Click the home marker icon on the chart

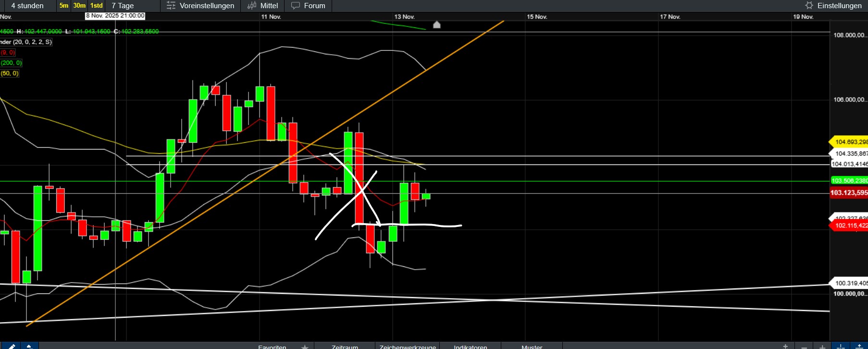click(x=436, y=25)
